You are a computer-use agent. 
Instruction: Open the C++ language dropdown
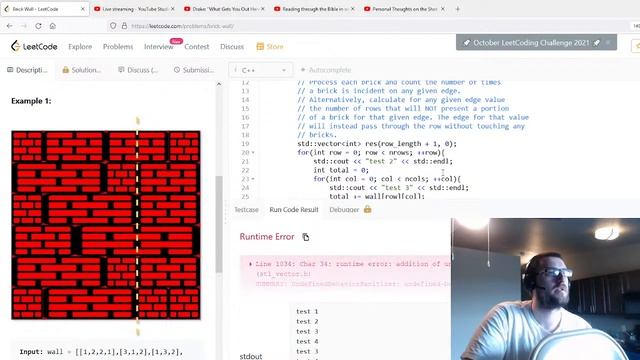pyautogui.click(x=260, y=70)
